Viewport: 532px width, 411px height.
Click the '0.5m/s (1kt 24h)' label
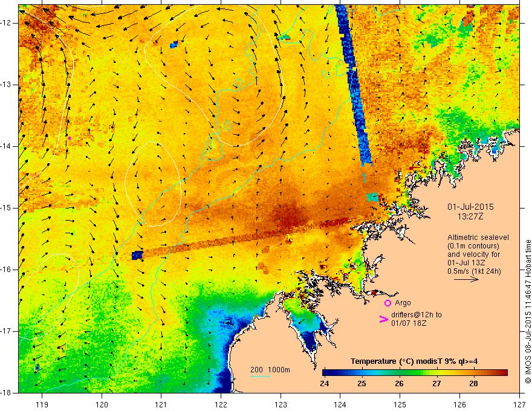point(474,271)
